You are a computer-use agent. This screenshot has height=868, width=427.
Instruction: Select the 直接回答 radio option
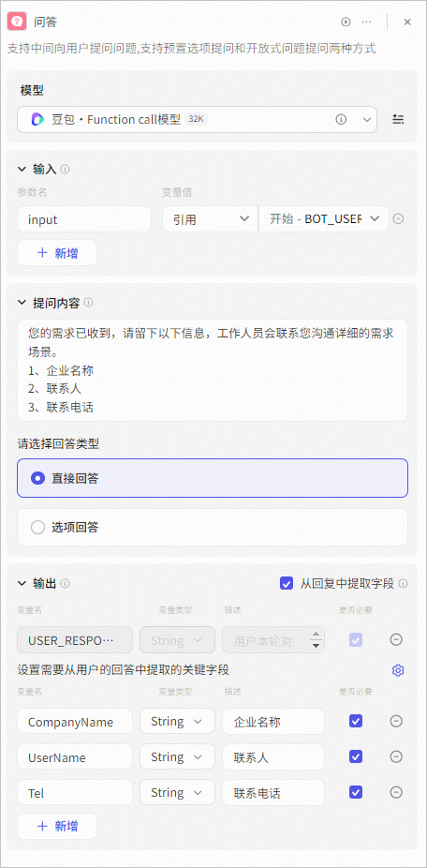[213, 478]
